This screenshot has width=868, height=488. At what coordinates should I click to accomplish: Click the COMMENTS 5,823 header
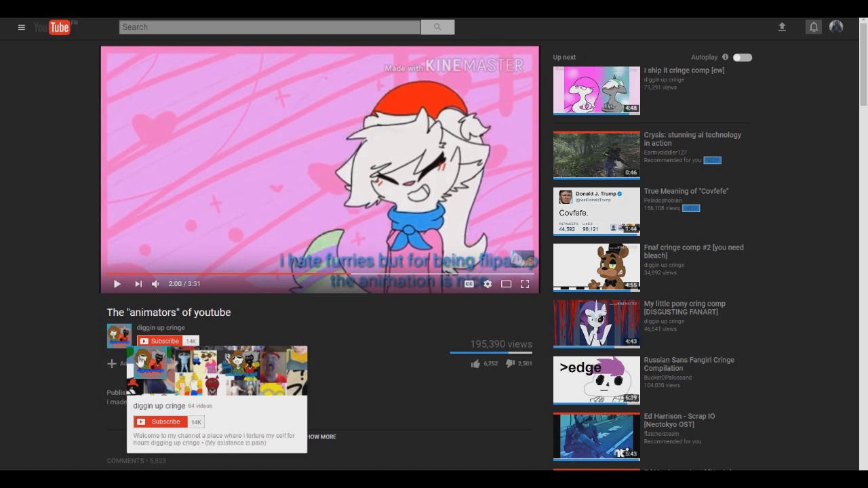coord(136,461)
